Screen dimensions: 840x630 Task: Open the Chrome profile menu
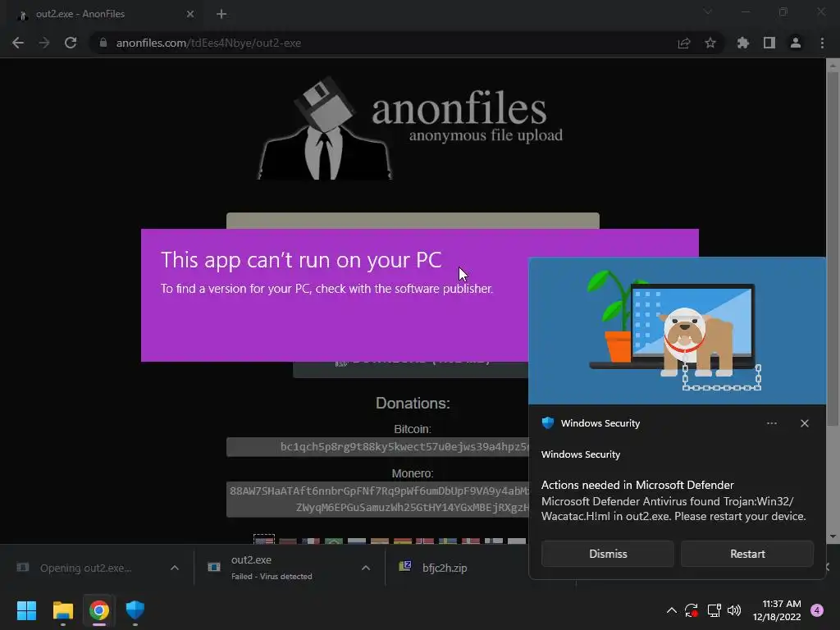click(796, 43)
